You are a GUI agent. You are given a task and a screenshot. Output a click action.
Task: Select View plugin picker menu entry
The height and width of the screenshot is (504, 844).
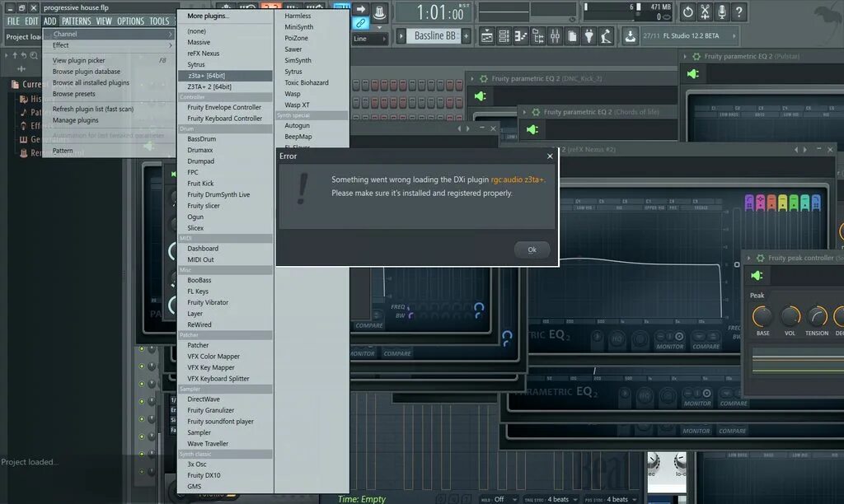[x=110, y=60]
